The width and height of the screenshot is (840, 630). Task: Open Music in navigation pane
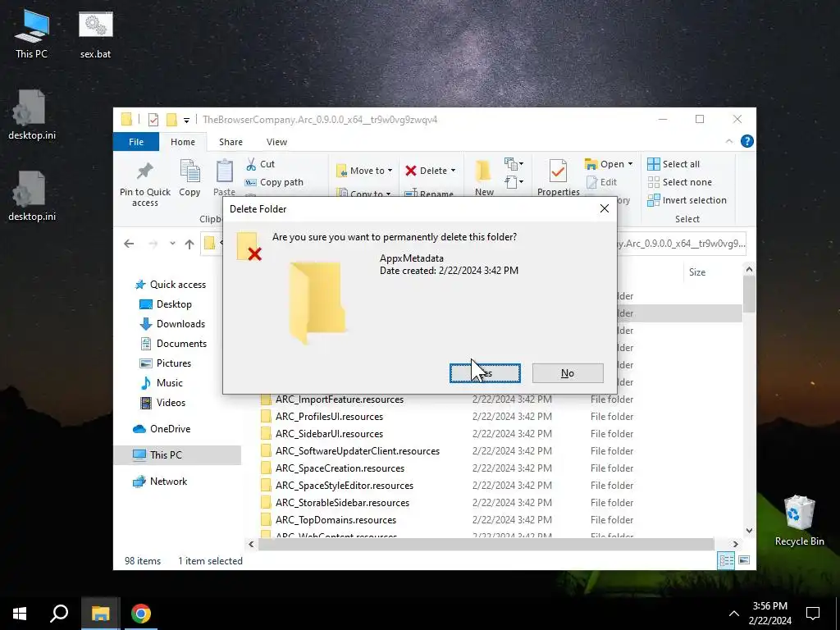click(x=162, y=383)
